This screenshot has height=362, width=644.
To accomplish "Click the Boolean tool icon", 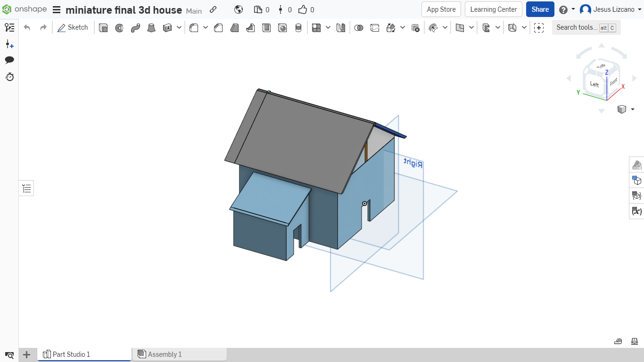I will click(359, 28).
